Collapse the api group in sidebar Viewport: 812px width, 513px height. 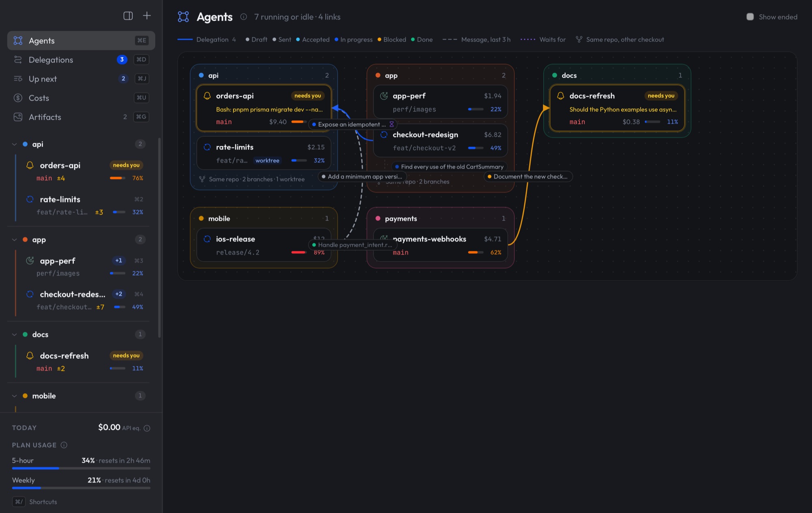[x=14, y=144]
